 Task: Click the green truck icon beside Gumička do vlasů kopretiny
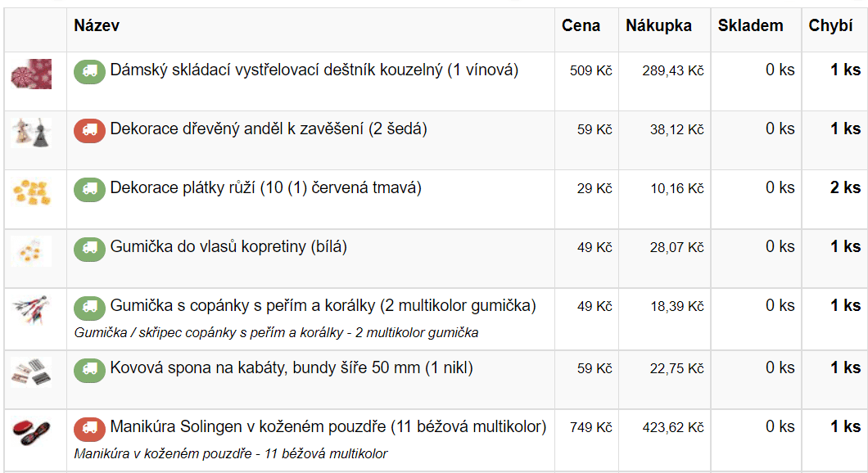(90, 249)
